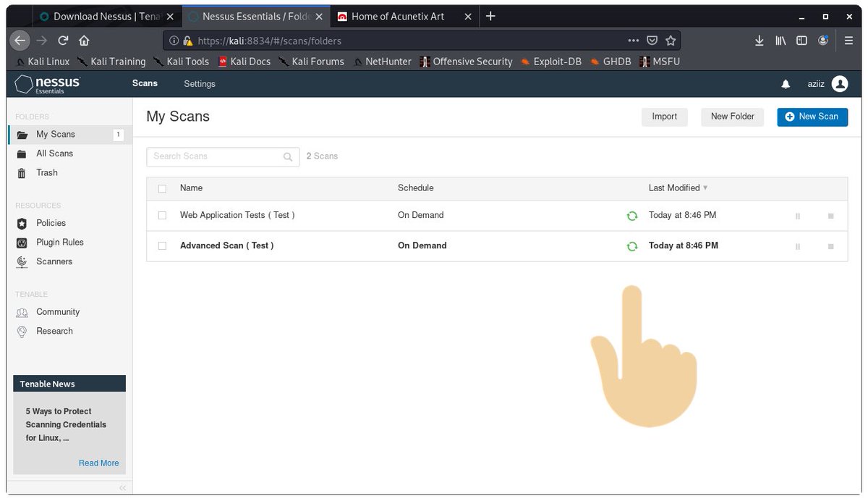The height and width of the screenshot is (501, 868).
Task: Open the page actions three-dots menu
Action: click(x=634, y=41)
